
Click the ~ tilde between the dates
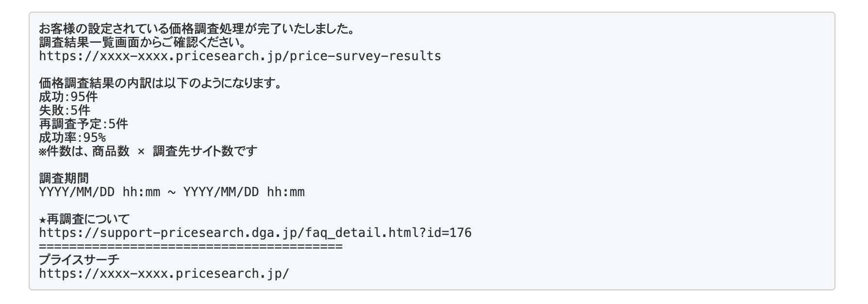point(171,192)
